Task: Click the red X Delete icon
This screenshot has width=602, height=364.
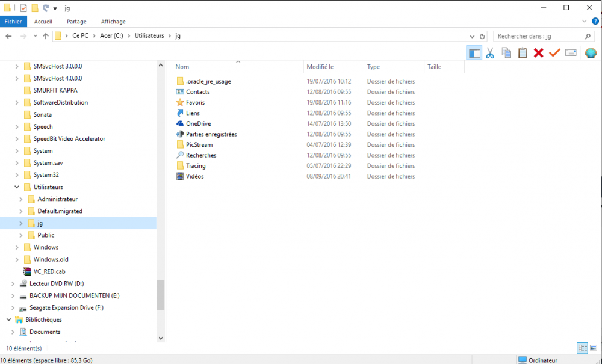Action: pyautogui.click(x=538, y=53)
